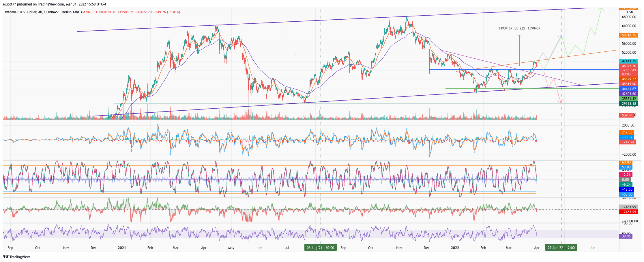Select the orange 59918.75 price label
The width and height of the screenshot is (644, 262).
tap(629, 35)
